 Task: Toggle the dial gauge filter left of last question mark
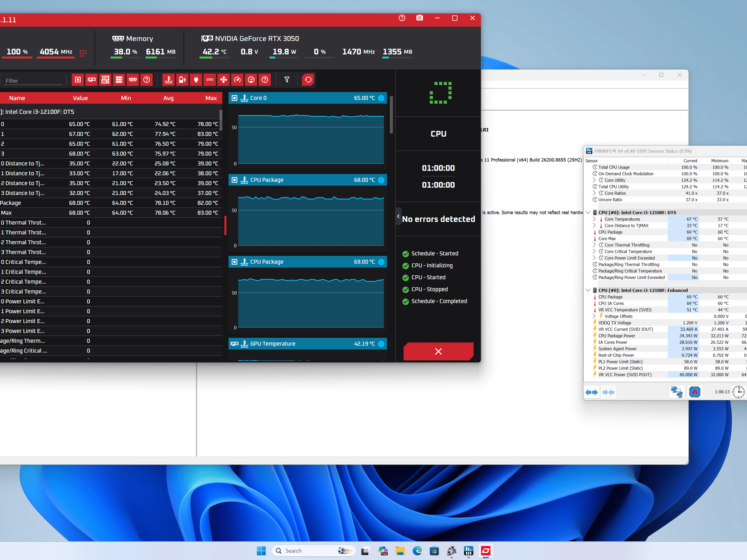tap(251, 79)
